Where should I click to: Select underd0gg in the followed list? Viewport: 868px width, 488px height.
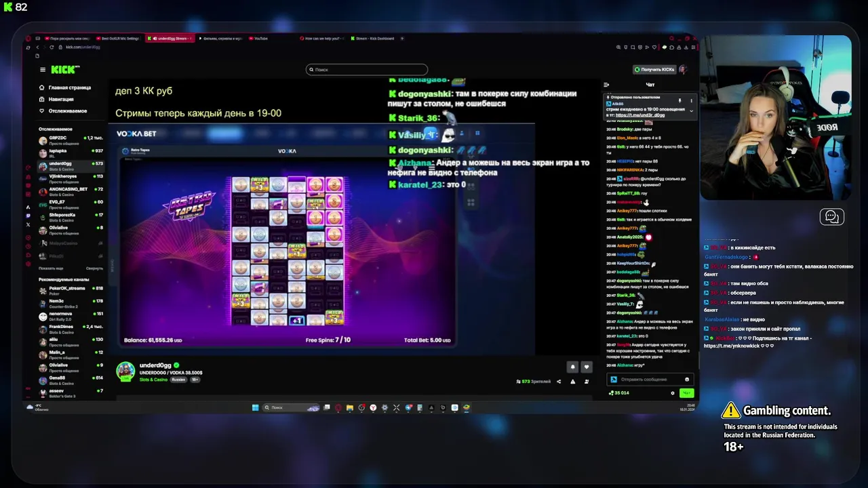pyautogui.click(x=71, y=166)
